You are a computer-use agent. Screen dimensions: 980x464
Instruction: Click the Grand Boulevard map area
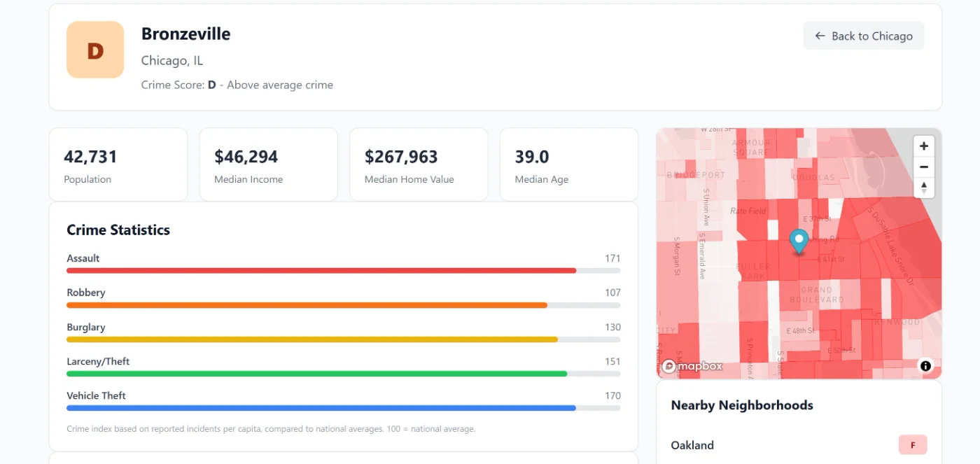click(816, 295)
